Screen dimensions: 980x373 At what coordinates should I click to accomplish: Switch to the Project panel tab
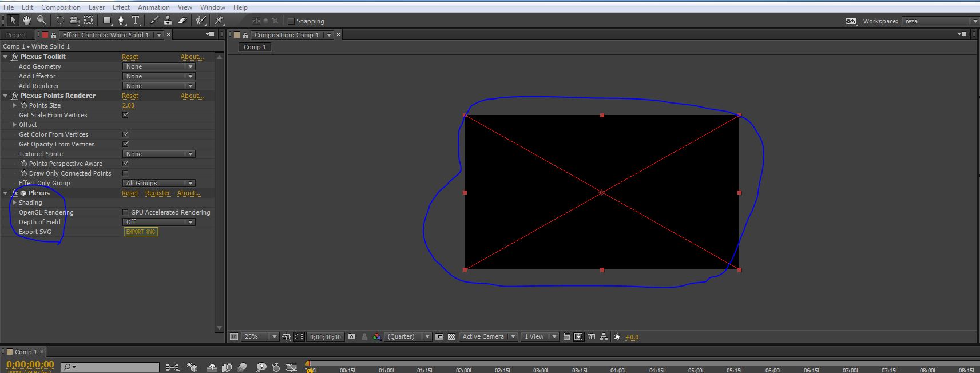(17, 35)
